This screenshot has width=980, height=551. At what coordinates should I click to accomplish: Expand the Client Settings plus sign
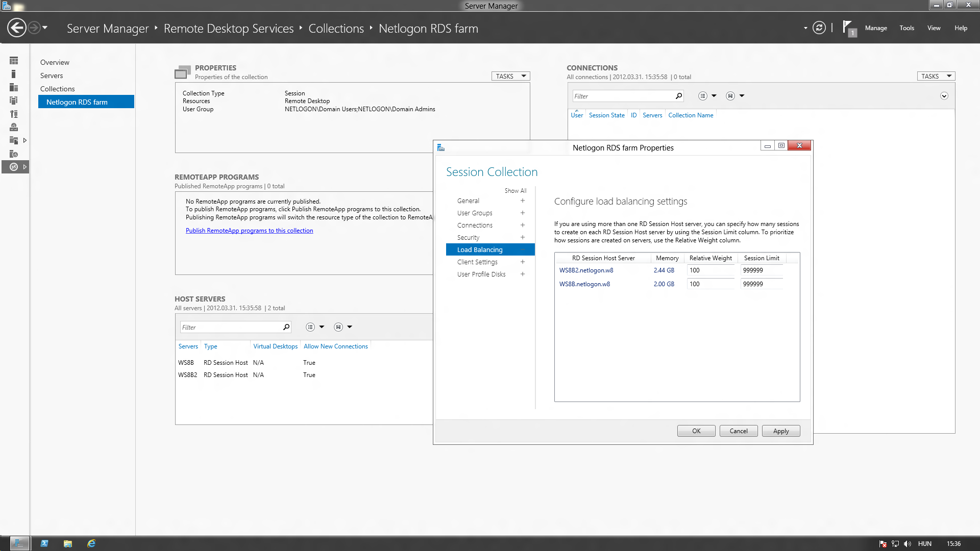point(523,262)
